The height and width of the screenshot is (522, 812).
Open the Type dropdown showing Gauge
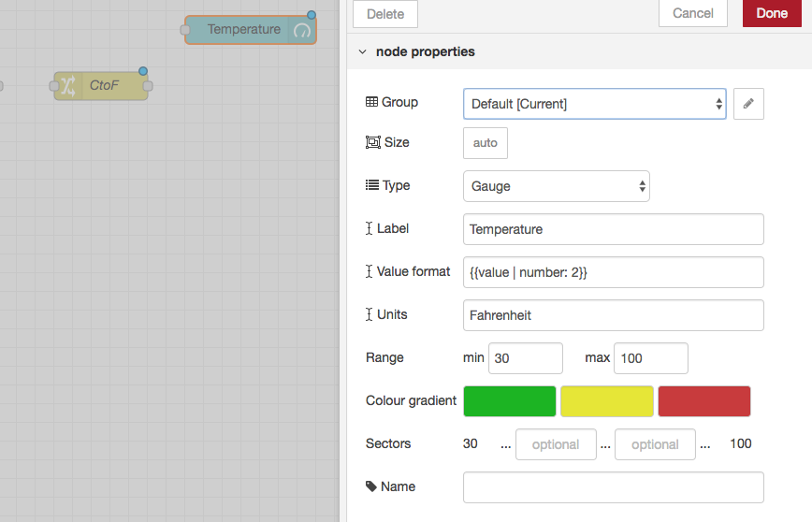(x=557, y=186)
